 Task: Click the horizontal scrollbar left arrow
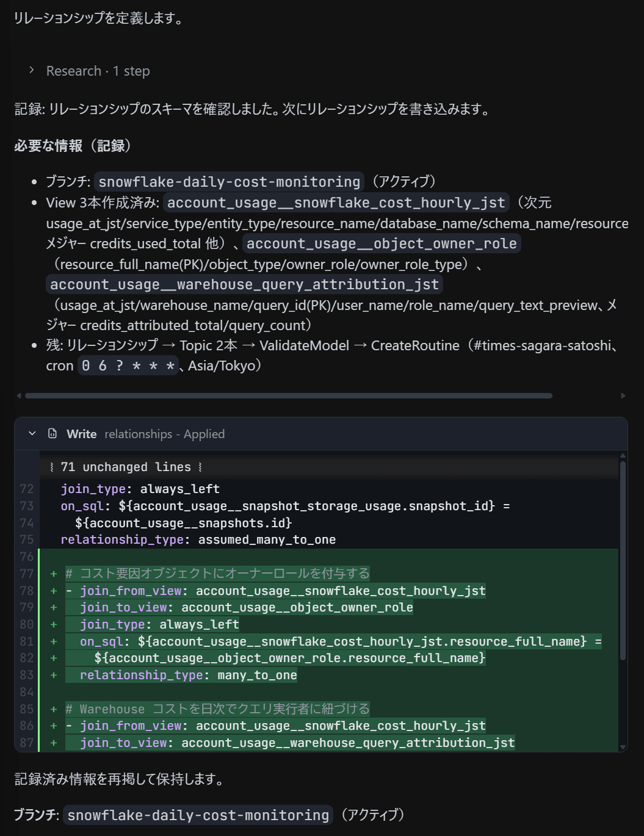point(19,396)
